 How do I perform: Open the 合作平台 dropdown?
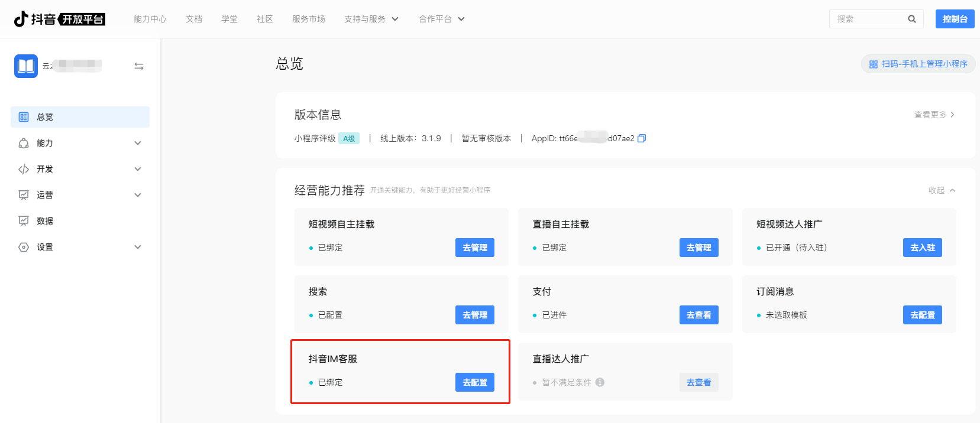pos(442,19)
